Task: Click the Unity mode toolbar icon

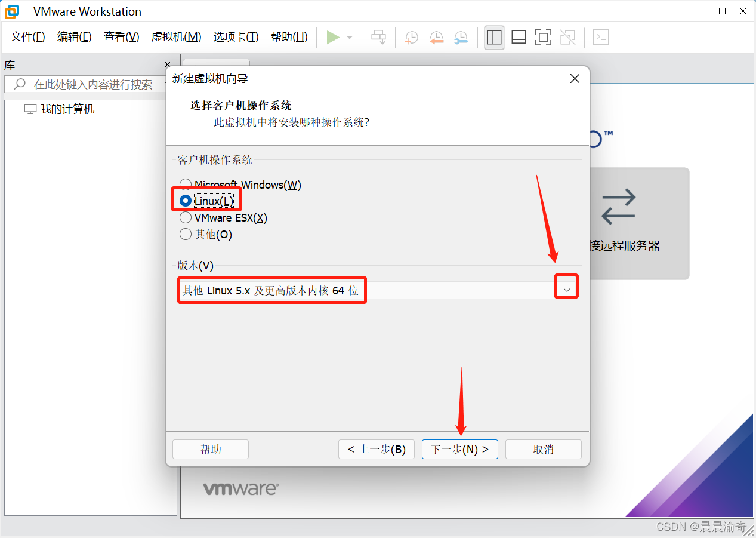Action: click(x=568, y=38)
